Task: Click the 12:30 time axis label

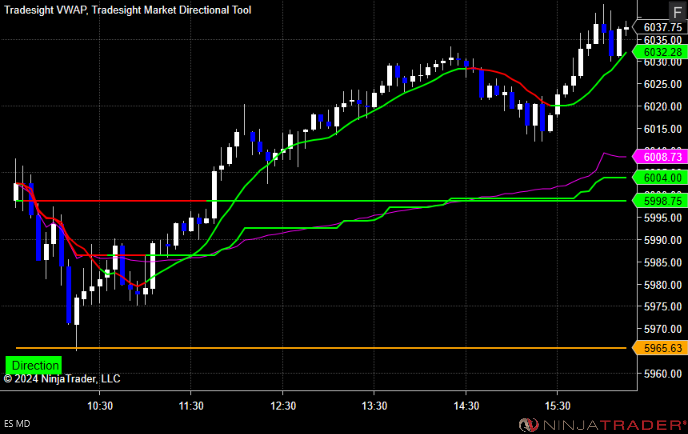Action: [283, 406]
